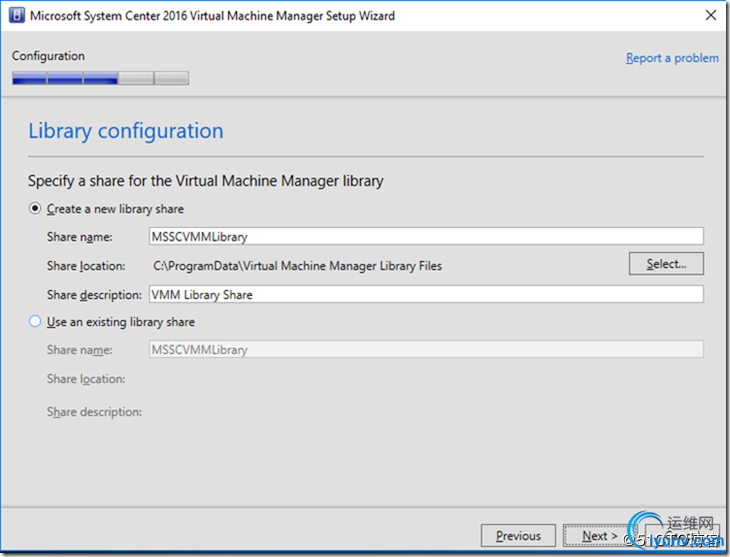Screen dimensions: 730x557
Task: Close the Setup Wizard window
Action: coord(710,15)
